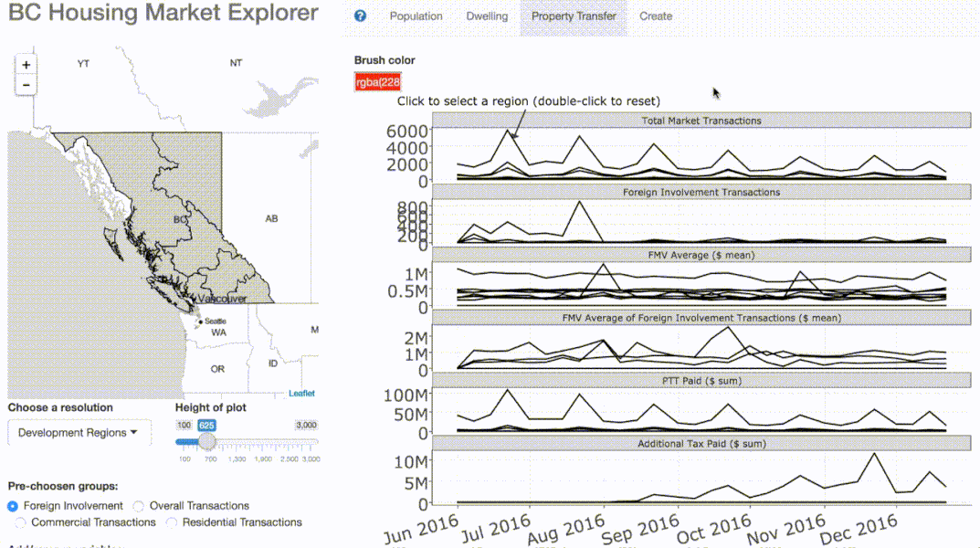This screenshot has width=980, height=548.
Task: Select the Overall Transactions radio button
Action: [138, 505]
